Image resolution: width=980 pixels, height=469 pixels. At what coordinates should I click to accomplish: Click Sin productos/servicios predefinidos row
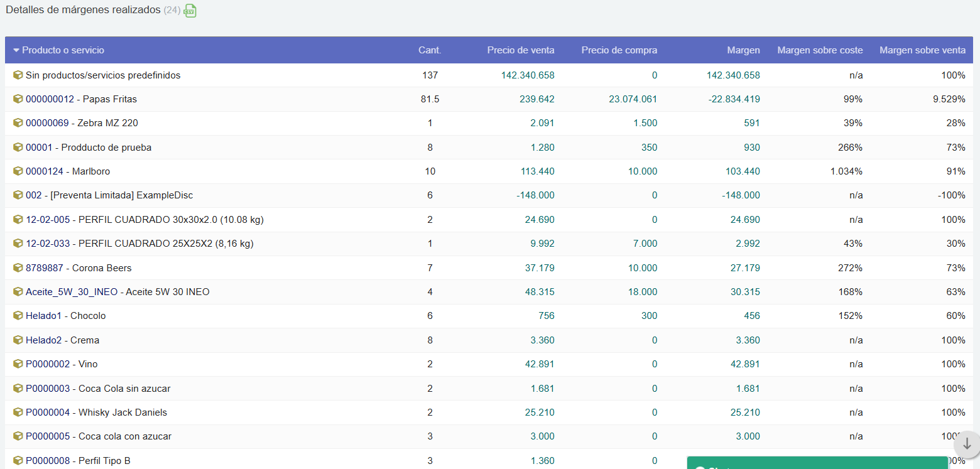click(103, 75)
